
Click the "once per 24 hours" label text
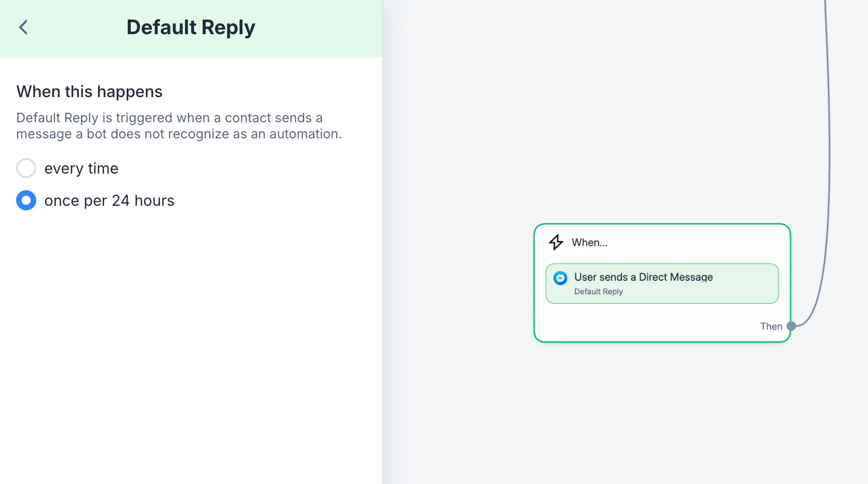tap(109, 201)
